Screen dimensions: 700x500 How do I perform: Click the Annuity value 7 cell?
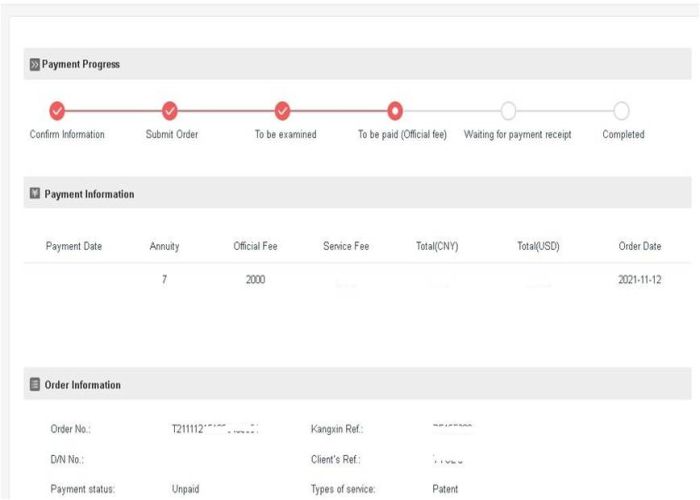164,280
